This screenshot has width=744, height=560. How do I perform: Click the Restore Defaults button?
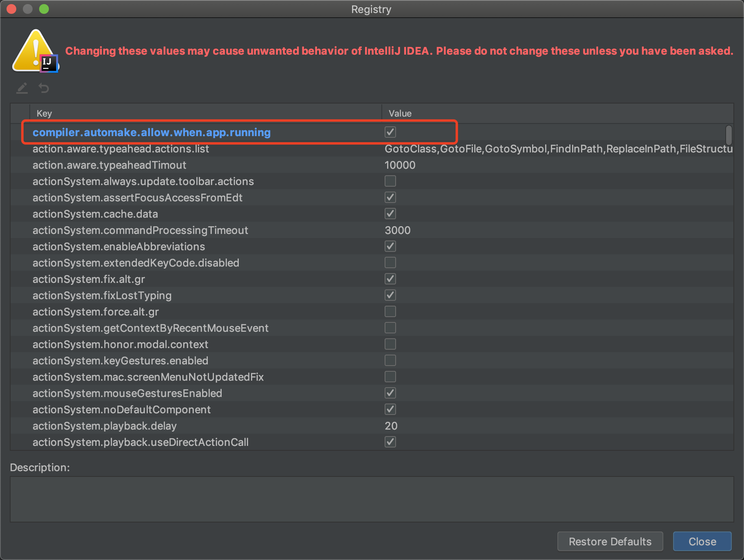[x=610, y=541]
